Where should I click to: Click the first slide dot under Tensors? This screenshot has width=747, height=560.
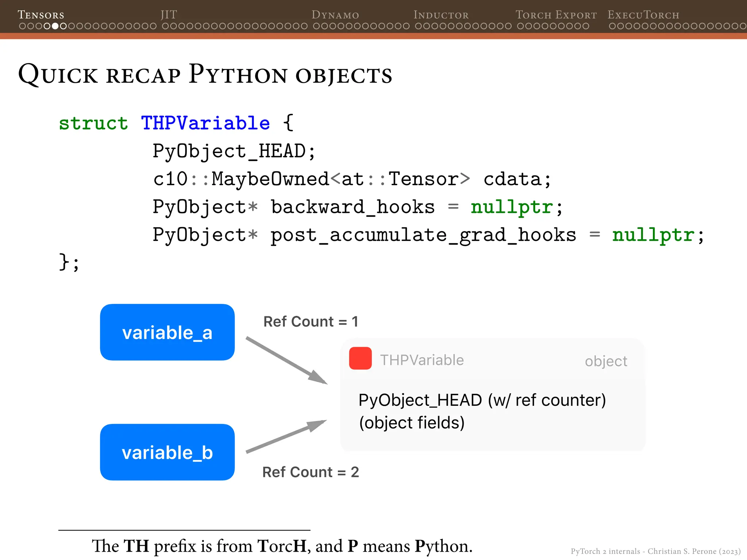tap(22, 26)
